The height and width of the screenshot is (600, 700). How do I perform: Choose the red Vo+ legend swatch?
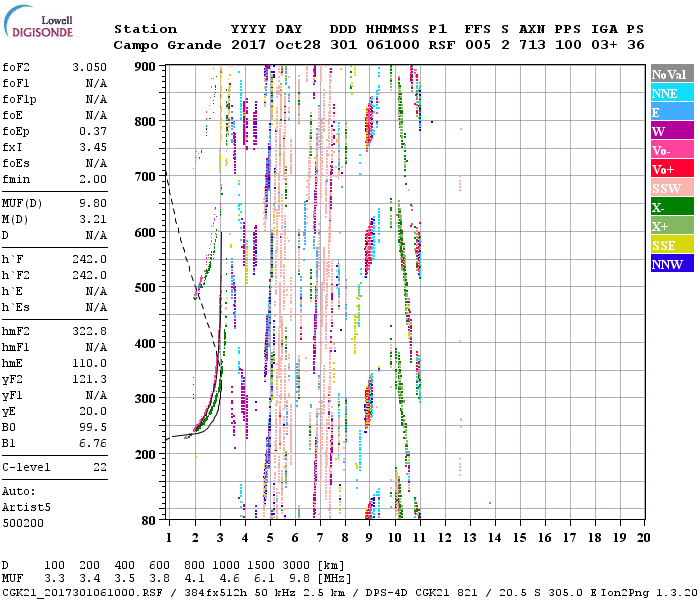click(671, 169)
